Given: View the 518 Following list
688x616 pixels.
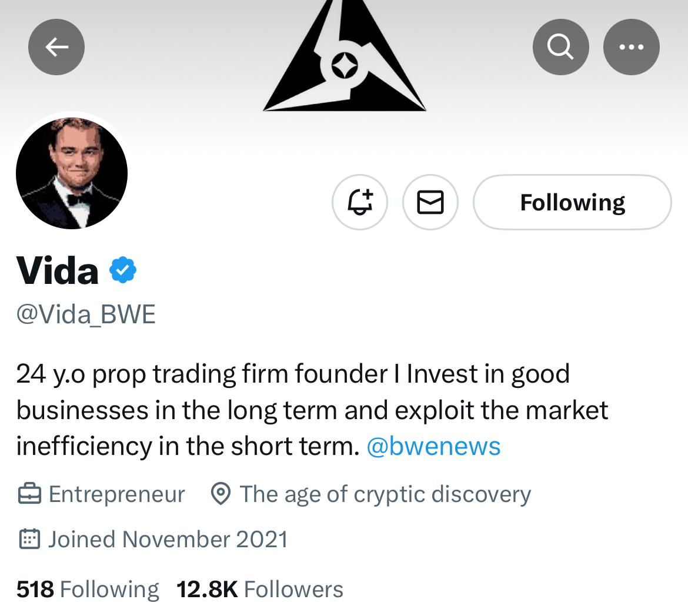Looking at the screenshot, I should (x=88, y=589).
